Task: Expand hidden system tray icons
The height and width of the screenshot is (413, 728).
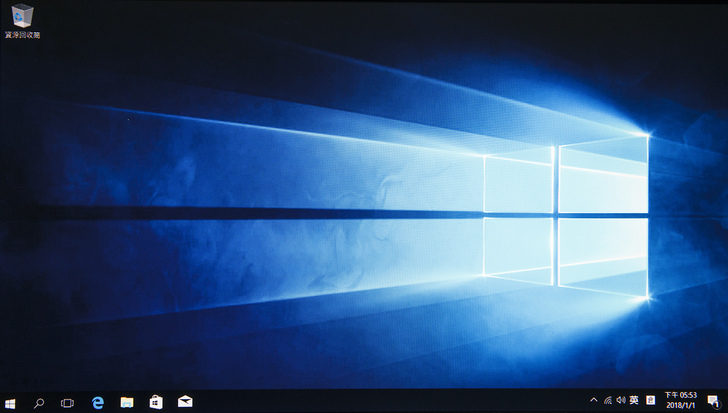Action: coord(593,400)
